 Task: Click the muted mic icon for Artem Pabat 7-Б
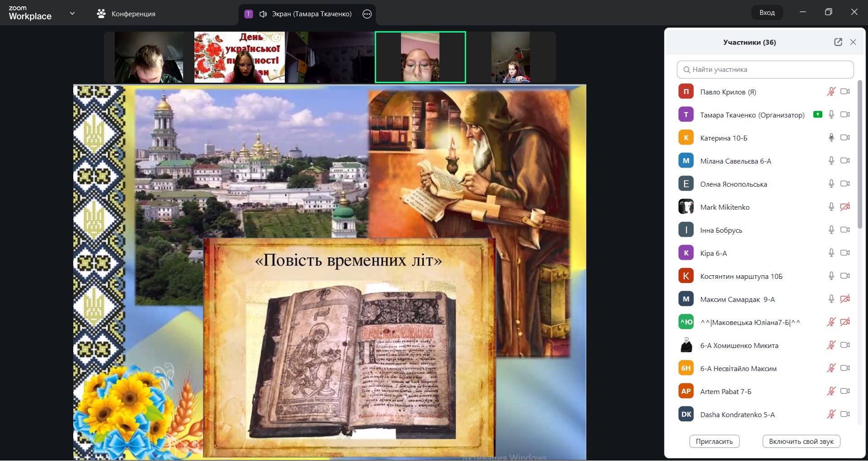pyautogui.click(x=831, y=391)
